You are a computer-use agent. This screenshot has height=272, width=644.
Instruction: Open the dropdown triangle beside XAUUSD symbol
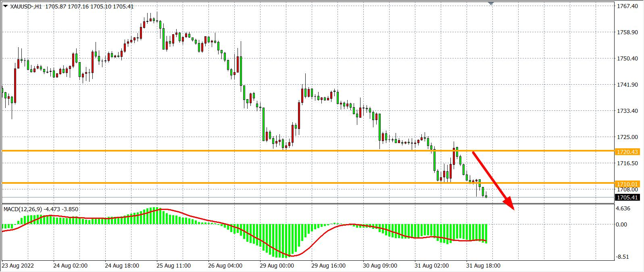tap(5, 6)
